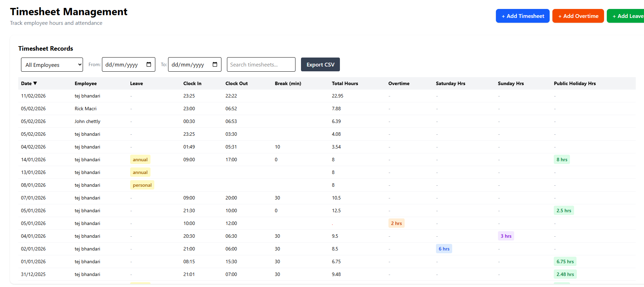Image resolution: width=644 pixels, height=287 pixels.
Task: Select the 02/01/2026 date cell
Action: click(33, 249)
